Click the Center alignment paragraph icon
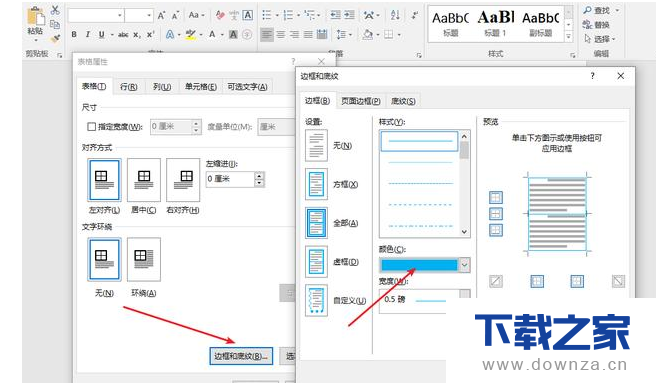The width and height of the screenshot is (656, 383). click(280, 34)
